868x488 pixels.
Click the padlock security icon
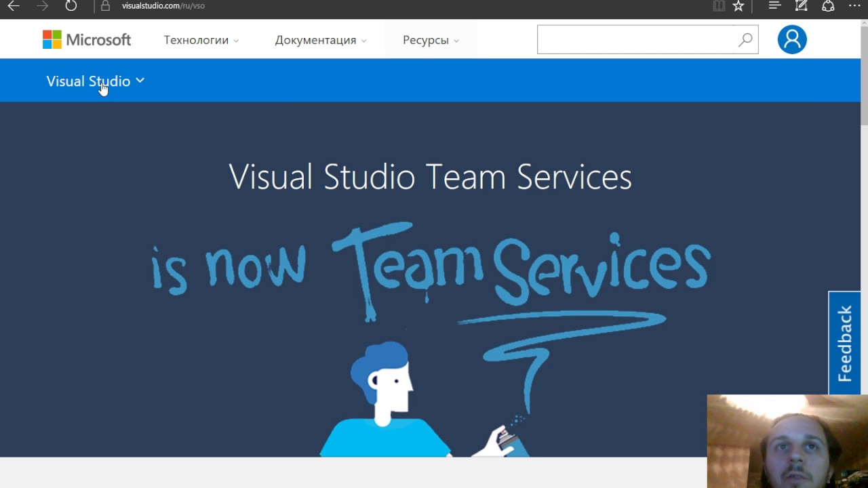[105, 6]
